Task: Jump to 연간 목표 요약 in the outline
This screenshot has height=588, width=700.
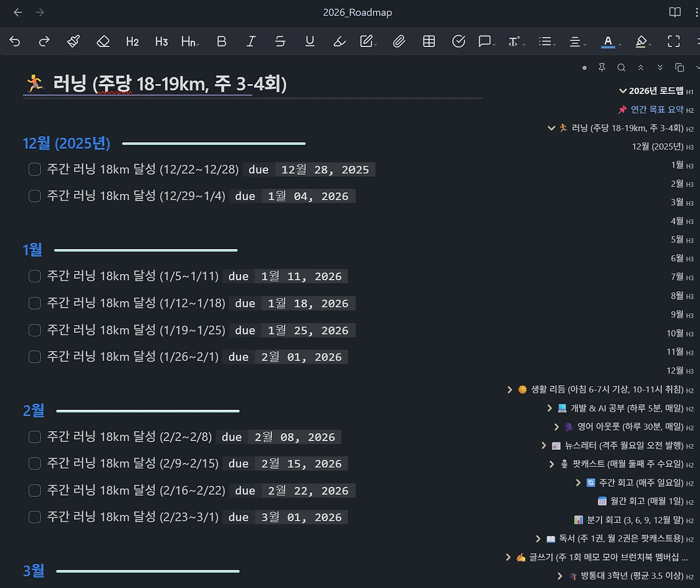Action: coord(657,109)
